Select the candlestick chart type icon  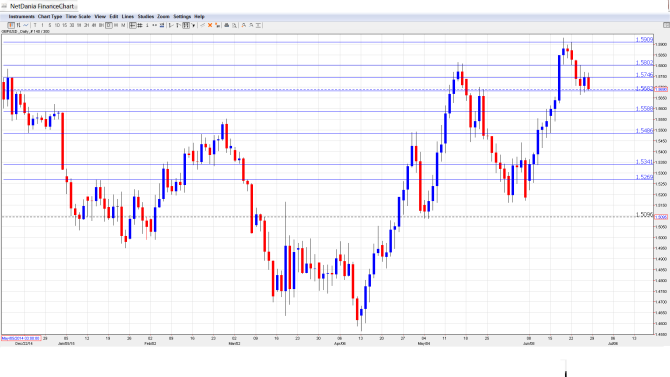coord(11,26)
